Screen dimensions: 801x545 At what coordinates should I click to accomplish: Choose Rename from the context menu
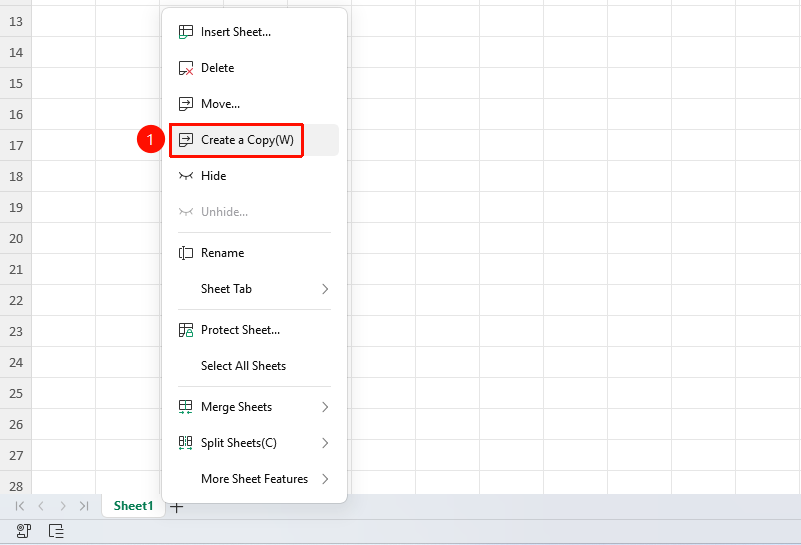click(254, 253)
